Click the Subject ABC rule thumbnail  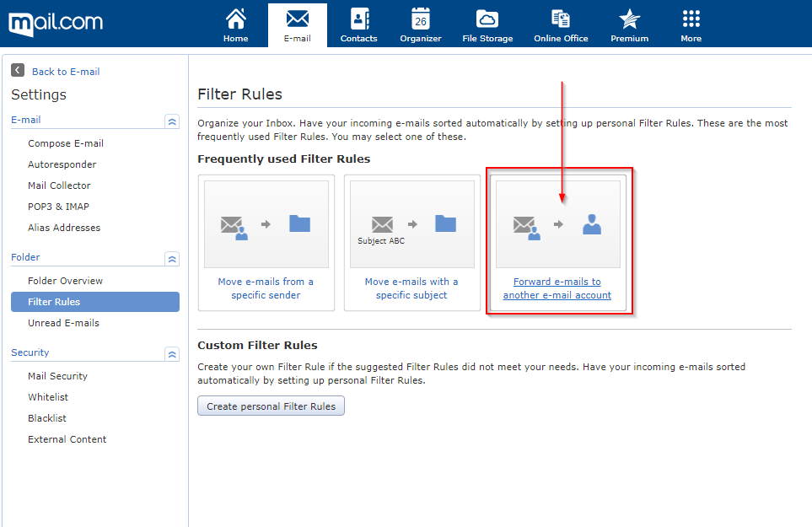(412, 224)
